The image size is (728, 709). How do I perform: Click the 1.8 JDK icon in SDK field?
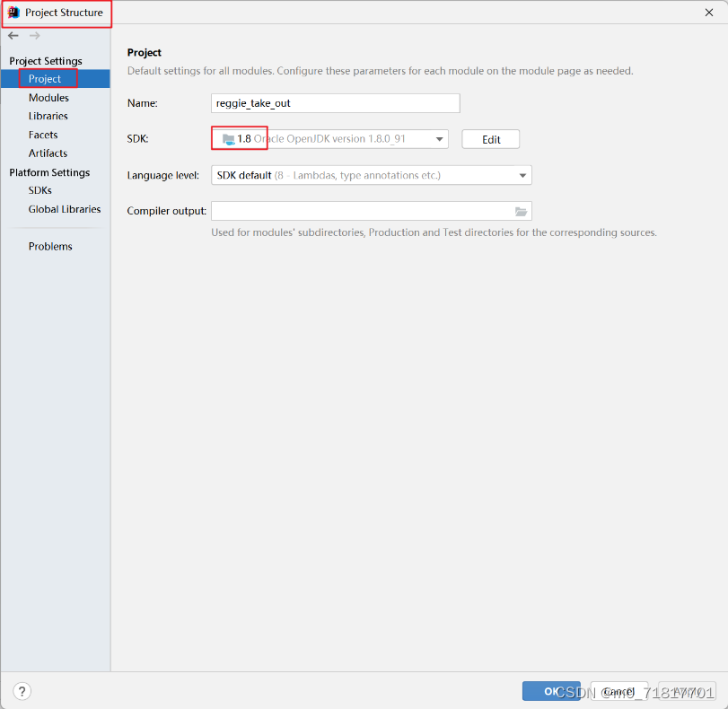[229, 138]
